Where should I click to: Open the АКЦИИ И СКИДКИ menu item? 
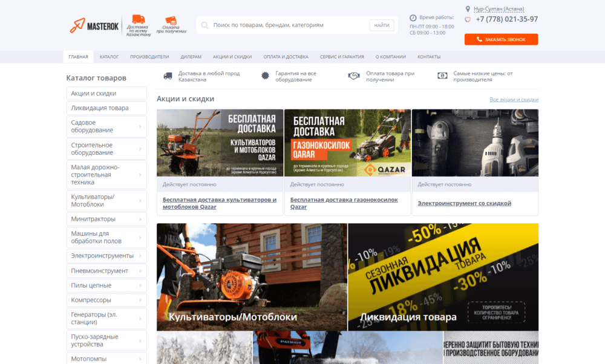[232, 57]
